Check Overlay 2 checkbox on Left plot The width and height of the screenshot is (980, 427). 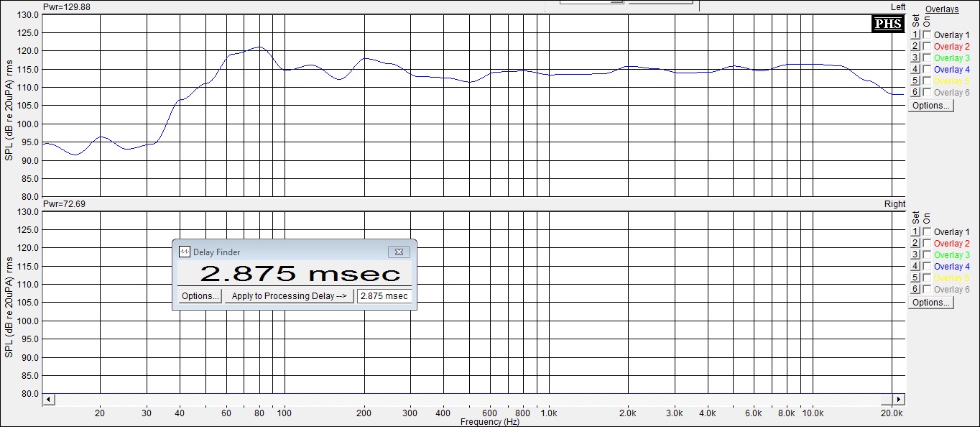coord(928,47)
